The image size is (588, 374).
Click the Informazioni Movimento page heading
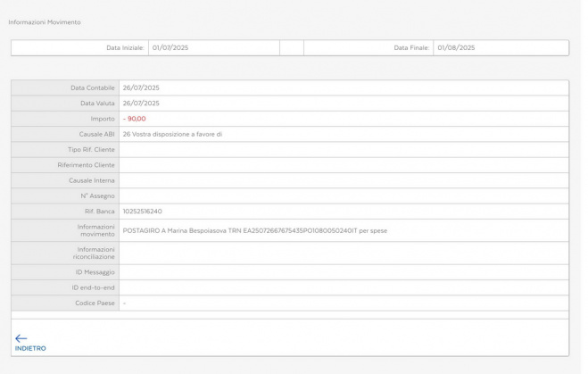pyautogui.click(x=45, y=21)
